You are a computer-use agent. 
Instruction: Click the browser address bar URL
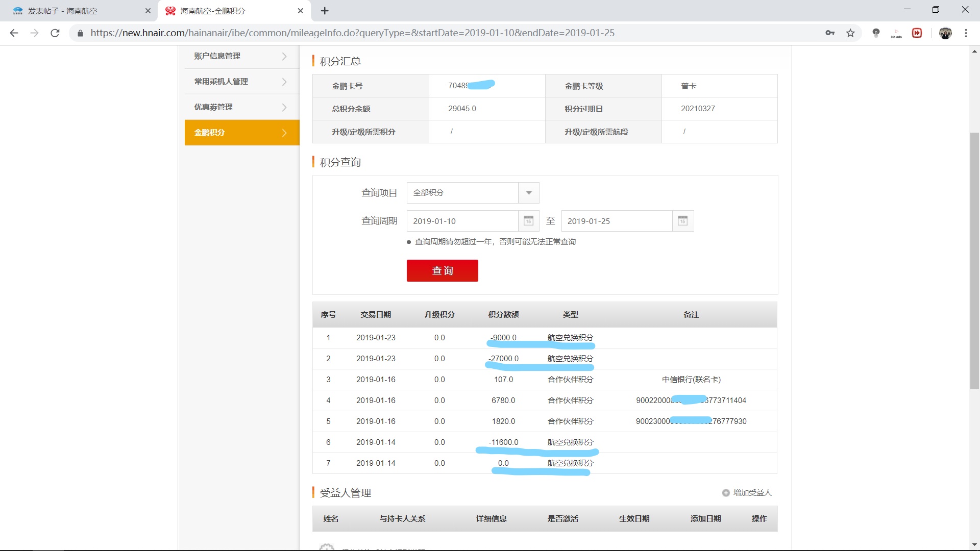click(352, 33)
